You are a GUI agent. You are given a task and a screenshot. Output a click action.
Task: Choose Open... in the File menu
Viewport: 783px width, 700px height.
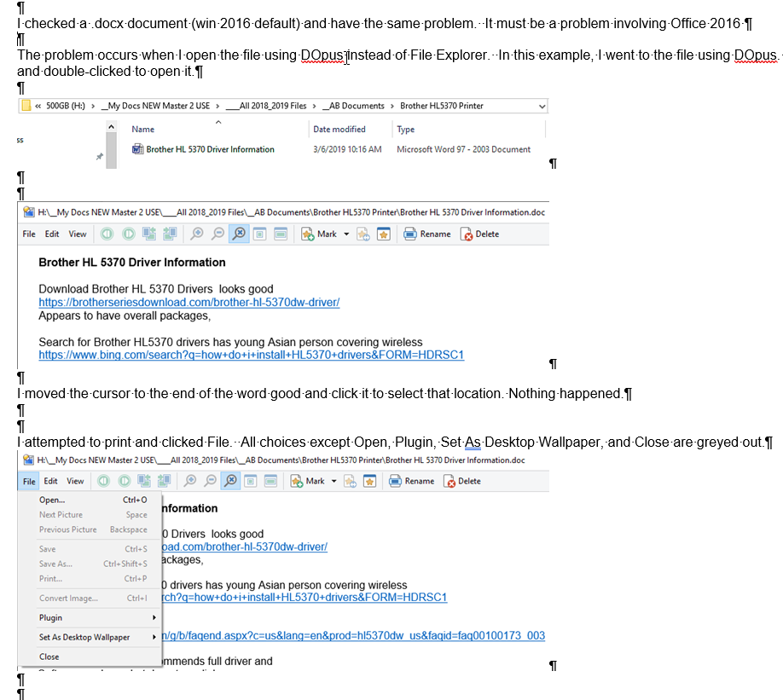coord(90,500)
